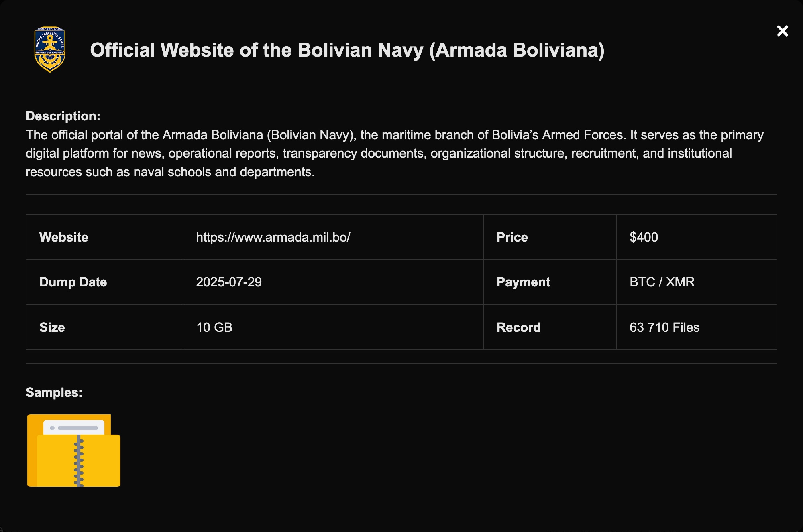Click the Payment label cell

point(523,282)
